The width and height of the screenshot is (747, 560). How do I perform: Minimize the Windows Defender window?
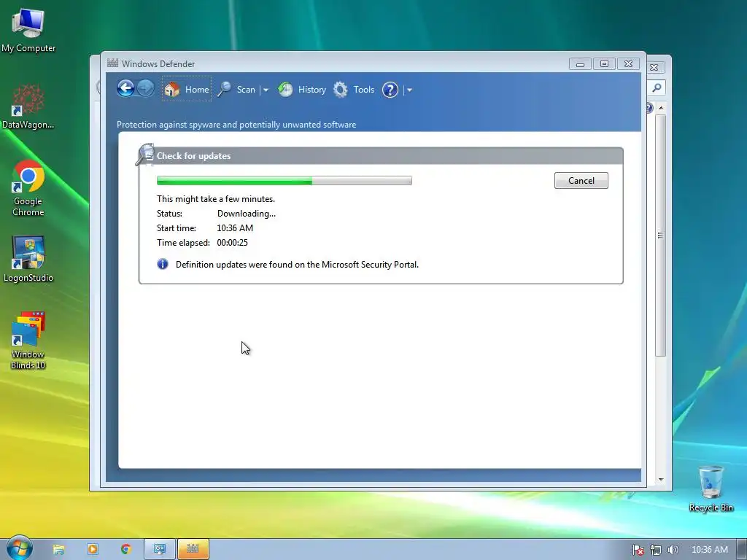coord(580,64)
